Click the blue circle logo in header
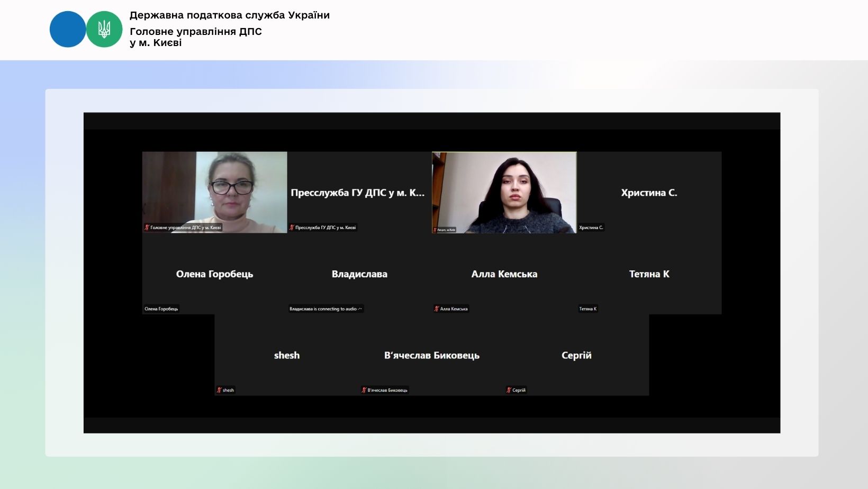 pyautogui.click(x=67, y=30)
